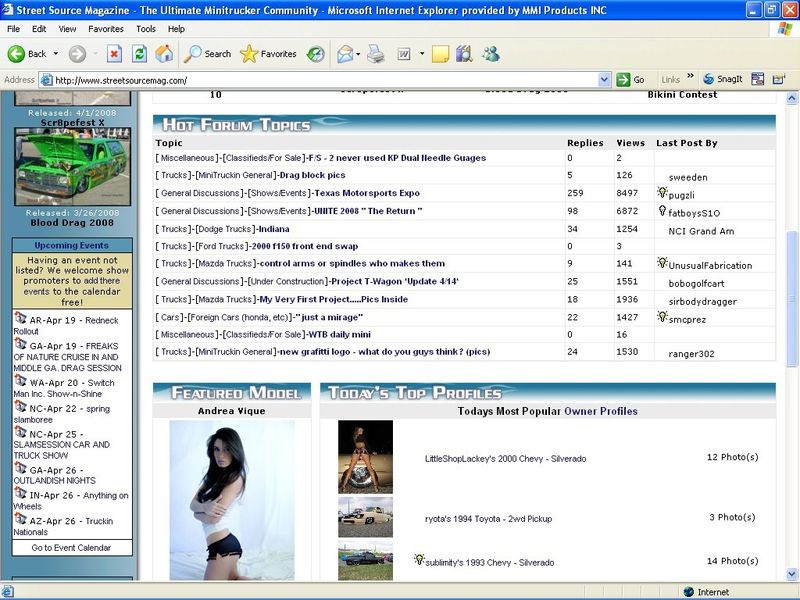Open the Search toolbar button
The image size is (800, 600).
pos(208,54)
